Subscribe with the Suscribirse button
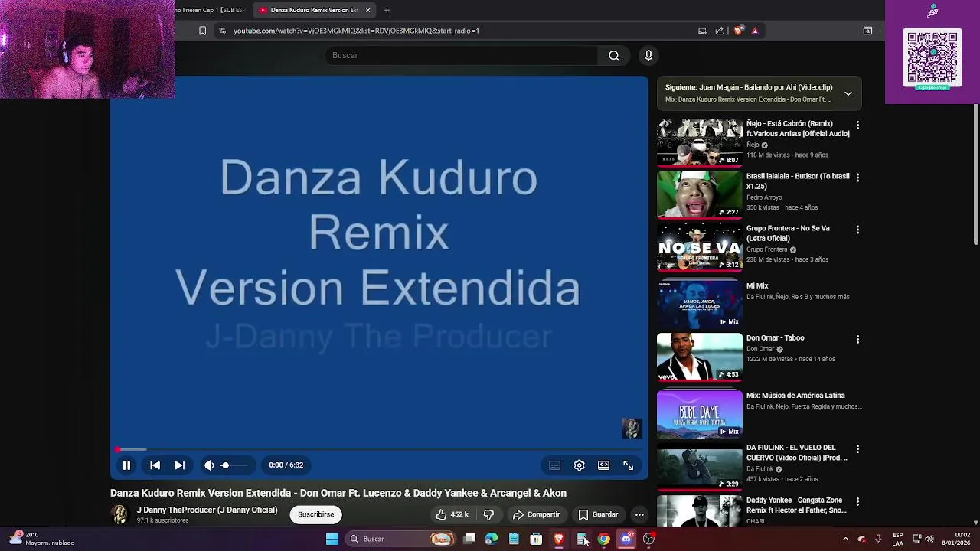The width and height of the screenshot is (980, 551). [x=316, y=514]
